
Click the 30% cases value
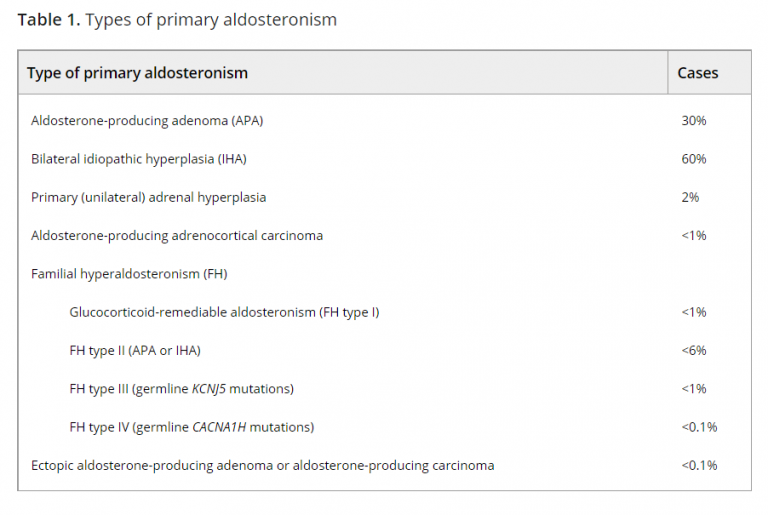coord(693,121)
